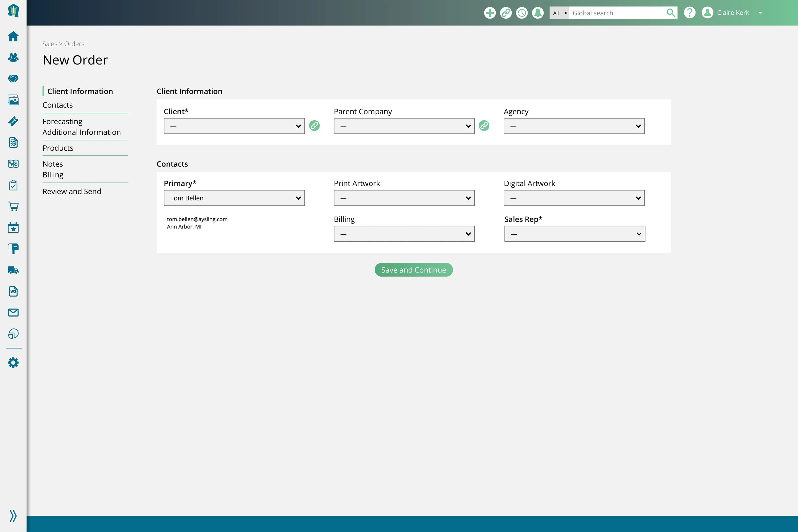Go to Products section in left nav
The height and width of the screenshot is (532, 798).
tap(58, 148)
